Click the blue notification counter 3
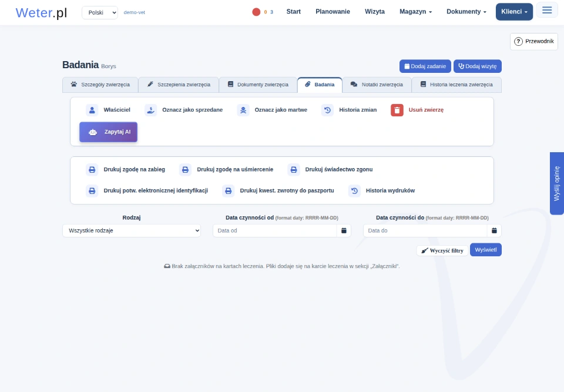This screenshot has width=564, height=392. [x=271, y=12]
